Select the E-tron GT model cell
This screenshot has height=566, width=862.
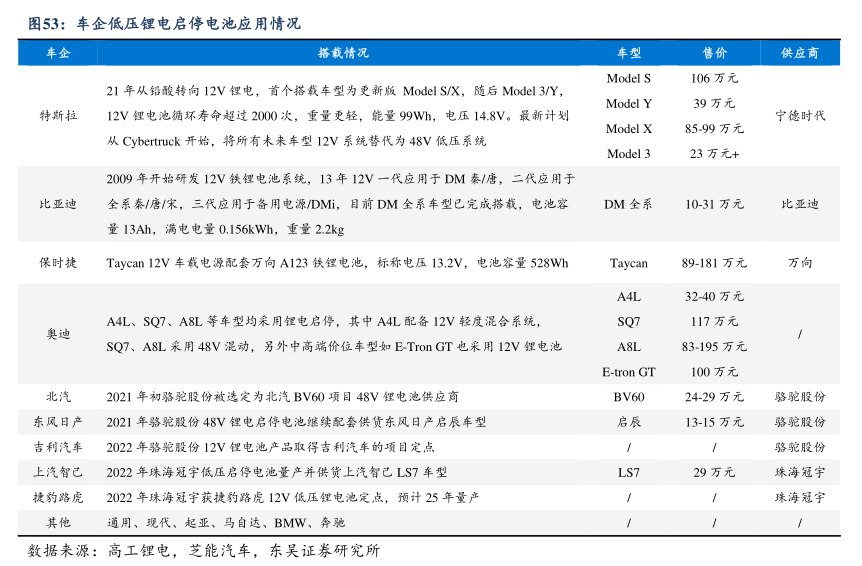[628, 372]
